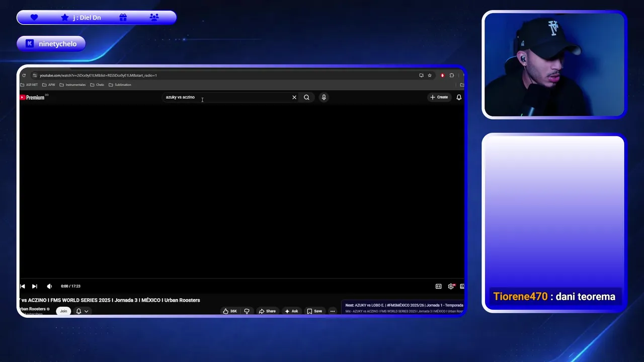The image size is (644, 362).
Task: Save the video to a playlist
Action: pos(314,311)
